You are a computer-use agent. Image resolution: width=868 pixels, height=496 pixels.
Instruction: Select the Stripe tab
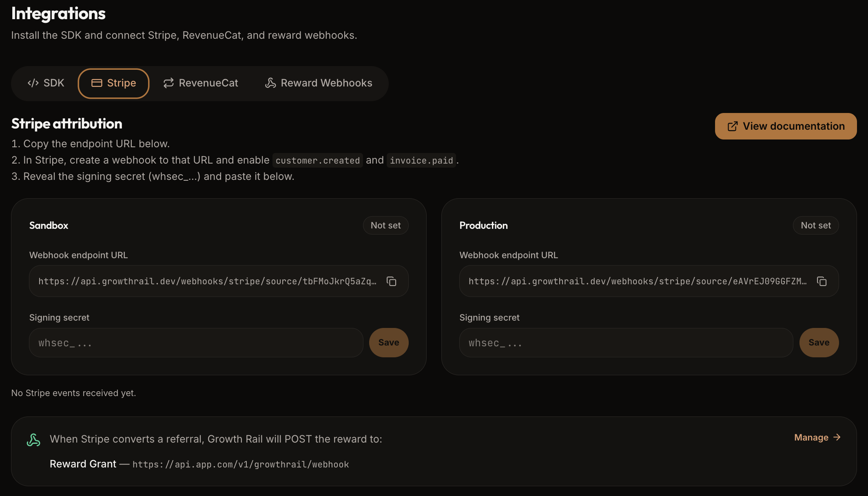[x=113, y=83]
